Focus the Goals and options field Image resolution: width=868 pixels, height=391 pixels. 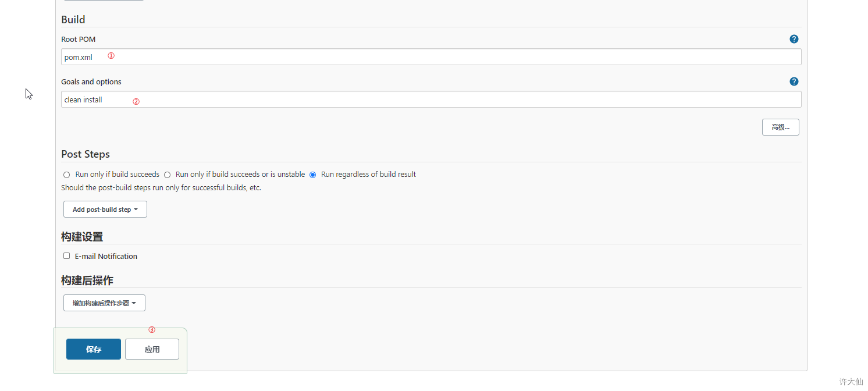[431, 99]
